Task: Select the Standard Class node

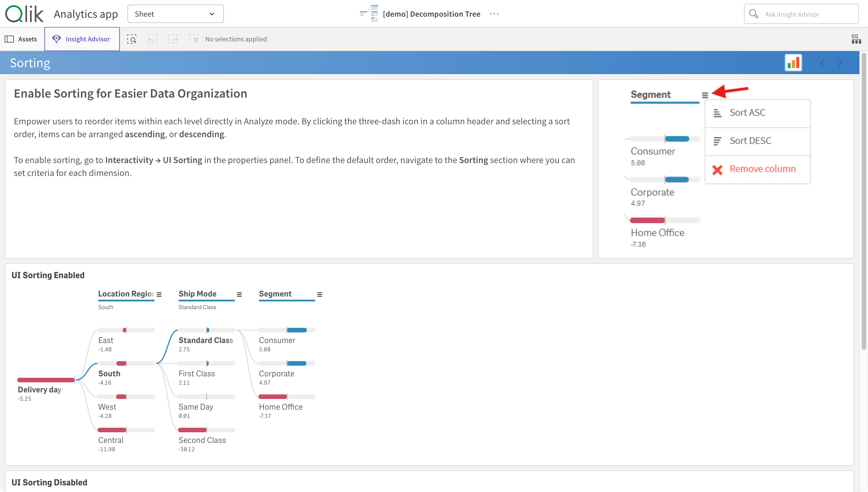Action: 206,340
